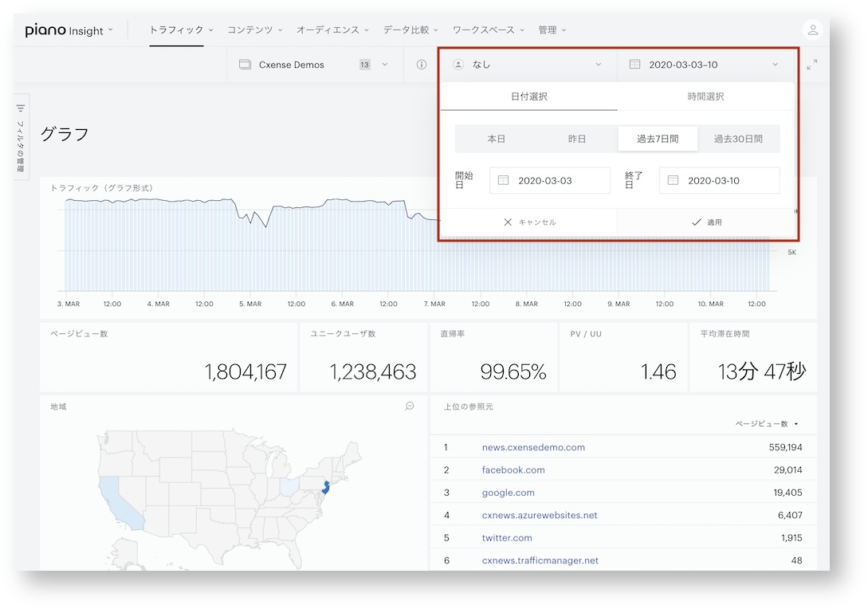
Task: Open the オーディエンス menu
Action: point(332,30)
